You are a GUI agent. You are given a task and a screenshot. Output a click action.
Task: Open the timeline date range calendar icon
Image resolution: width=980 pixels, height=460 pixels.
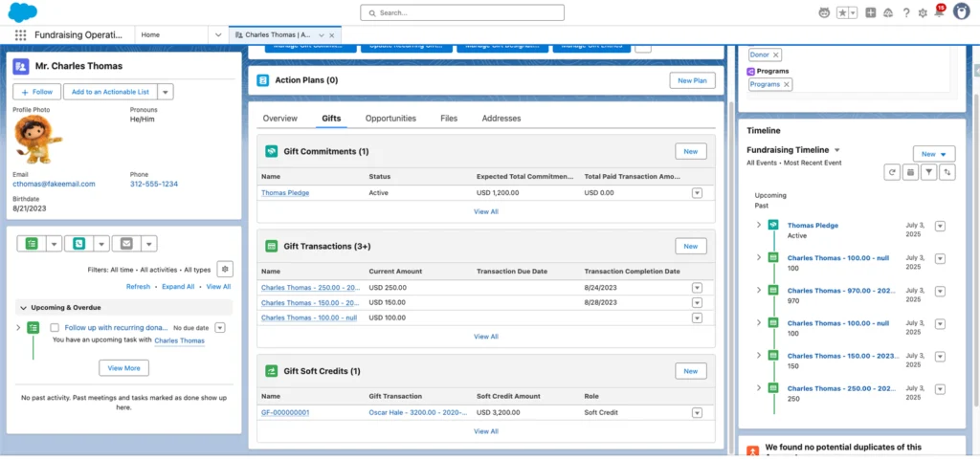coord(910,172)
